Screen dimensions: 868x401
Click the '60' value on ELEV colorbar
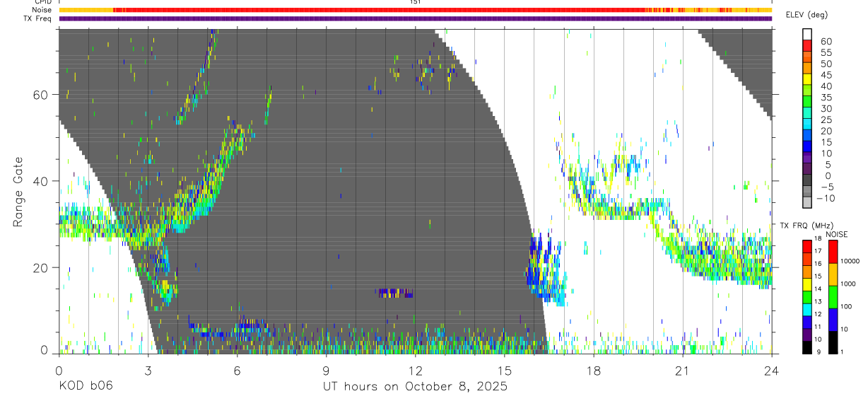click(x=827, y=41)
